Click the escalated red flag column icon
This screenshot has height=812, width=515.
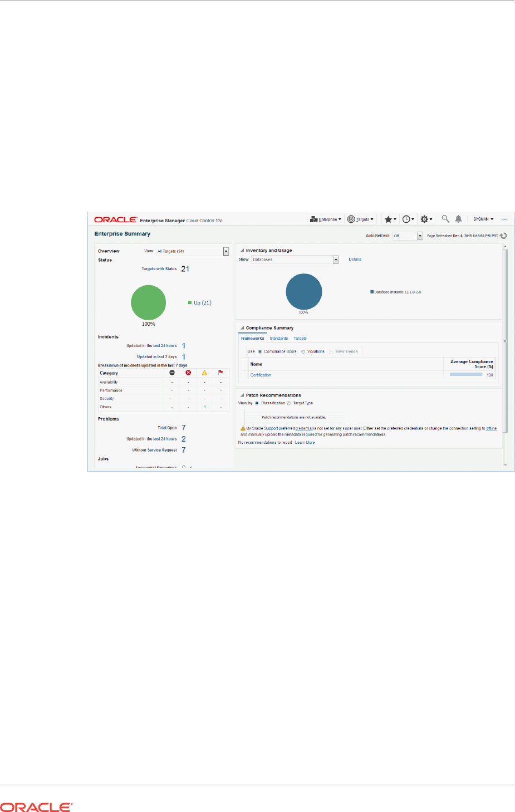point(221,373)
